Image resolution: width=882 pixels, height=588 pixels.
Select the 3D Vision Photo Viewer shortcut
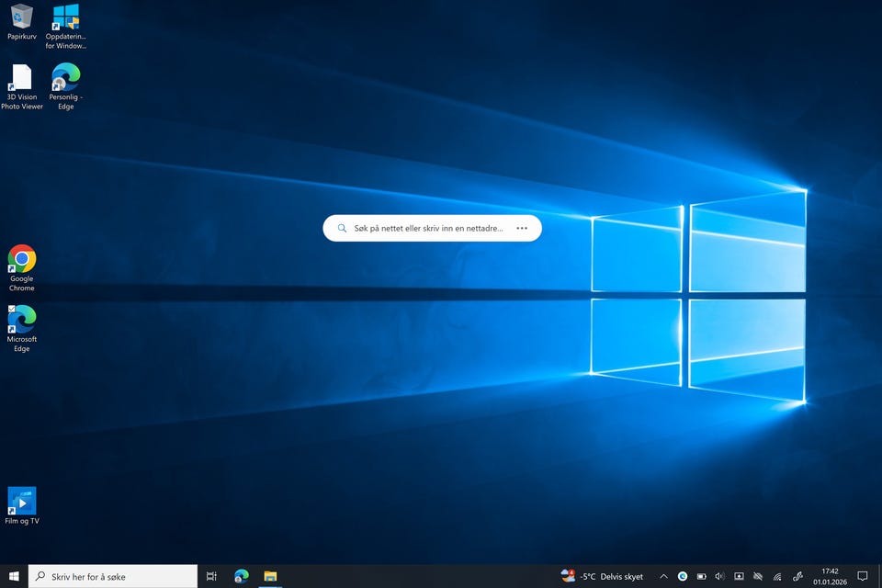click(21, 86)
